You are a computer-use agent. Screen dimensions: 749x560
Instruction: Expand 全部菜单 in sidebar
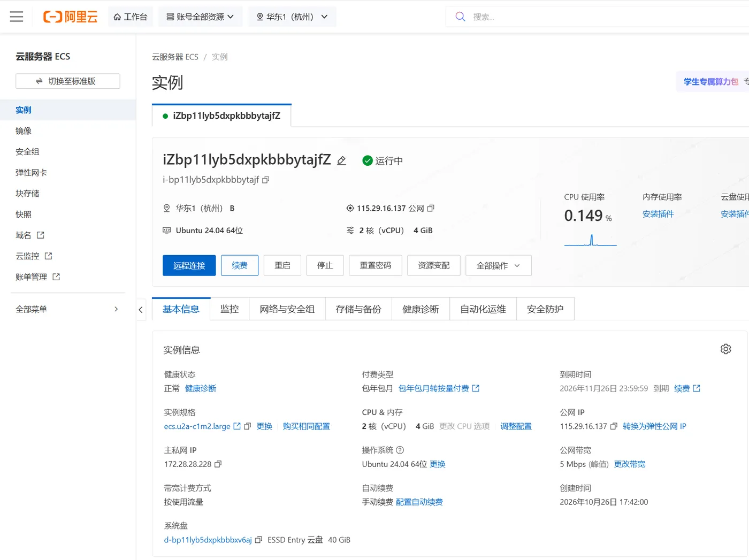[x=67, y=309]
